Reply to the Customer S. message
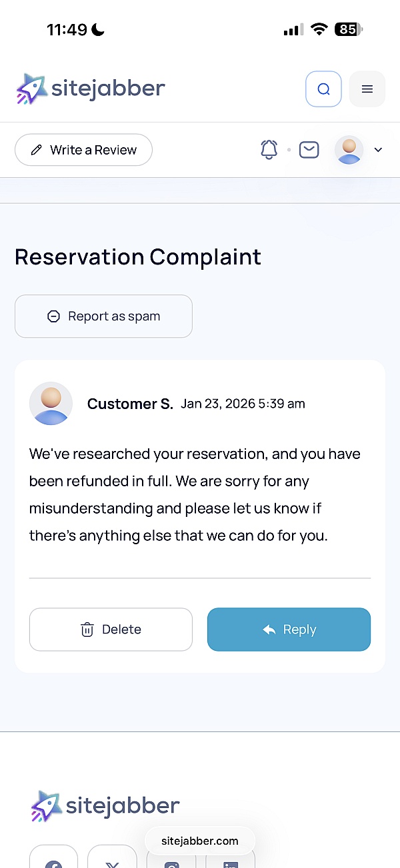The image size is (400, 868). pyautogui.click(x=289, y=630)
